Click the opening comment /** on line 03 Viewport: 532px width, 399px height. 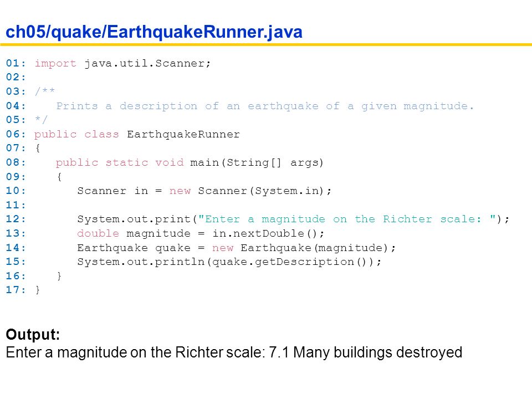45,91
